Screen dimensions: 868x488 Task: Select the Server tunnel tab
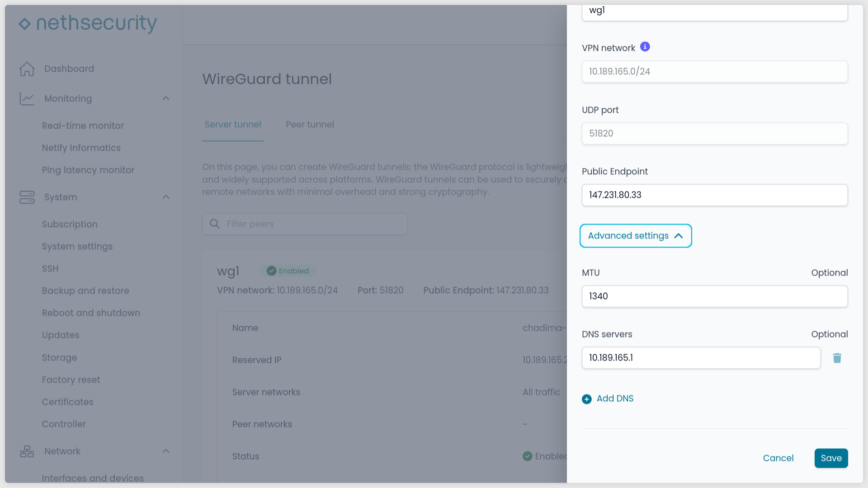232,124
